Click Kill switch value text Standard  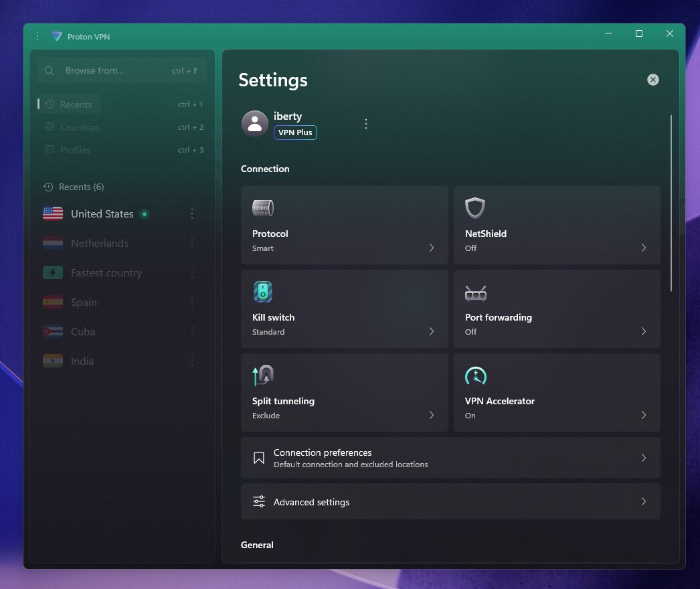coord(268,332)
